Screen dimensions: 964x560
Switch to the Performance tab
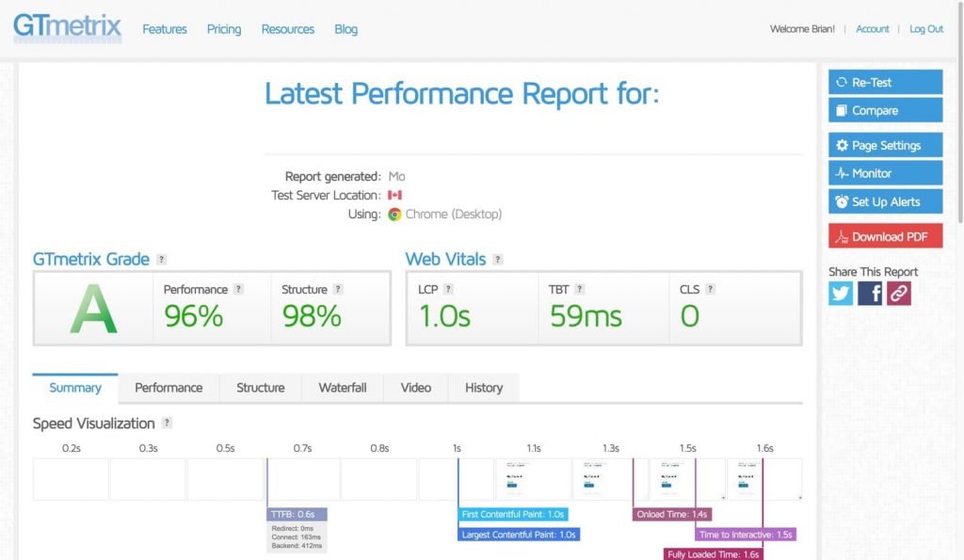pos(169,388)
